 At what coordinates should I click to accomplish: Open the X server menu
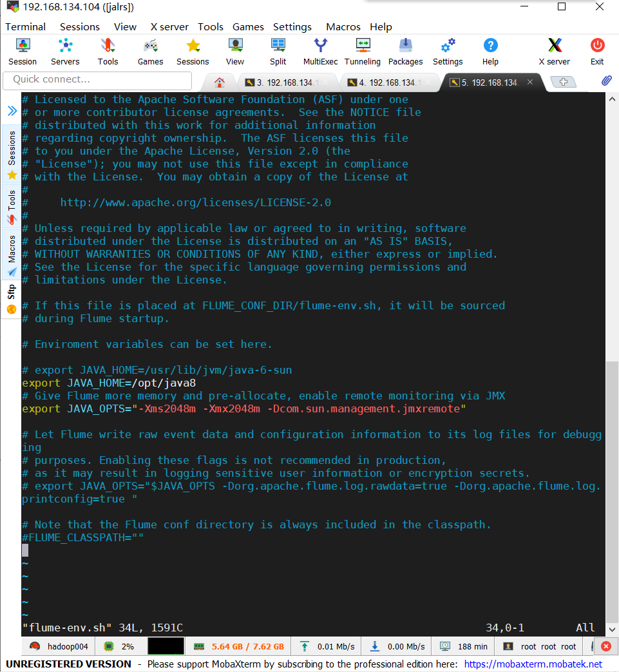tap(169, 26)
